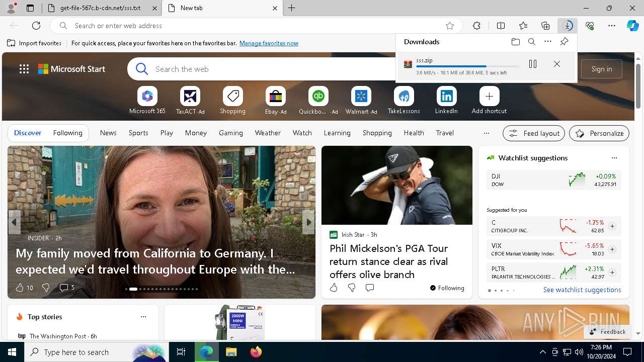644x362 pixels.
Task: Open the News category
Action: (x=108, y=133)
